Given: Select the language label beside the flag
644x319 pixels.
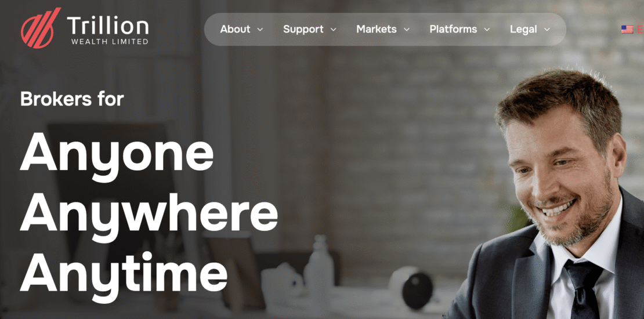Looking at the screenshot, I should click(x=641, y=29).
